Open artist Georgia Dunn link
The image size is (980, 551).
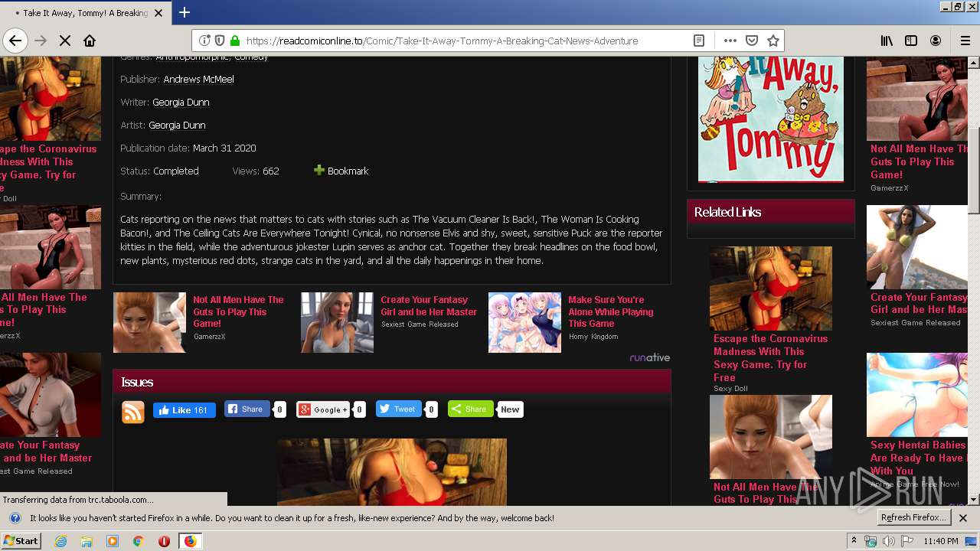177,125
